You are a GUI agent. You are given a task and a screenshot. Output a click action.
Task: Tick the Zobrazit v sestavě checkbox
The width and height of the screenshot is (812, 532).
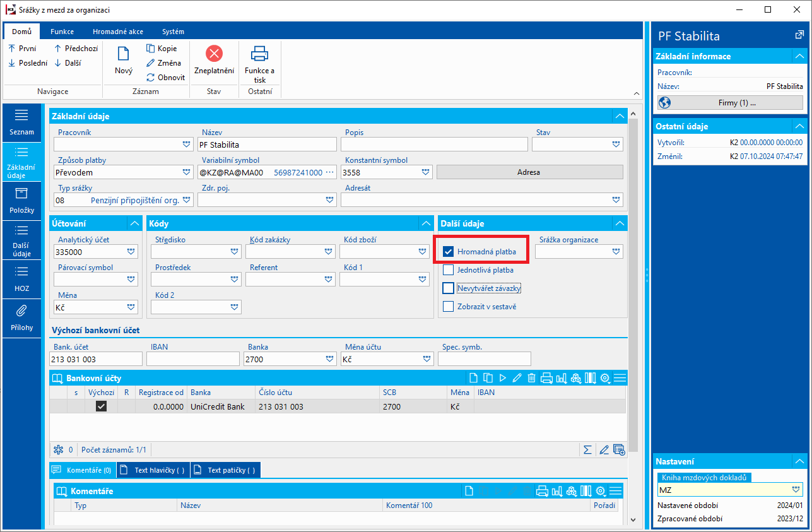coord(449,307)
